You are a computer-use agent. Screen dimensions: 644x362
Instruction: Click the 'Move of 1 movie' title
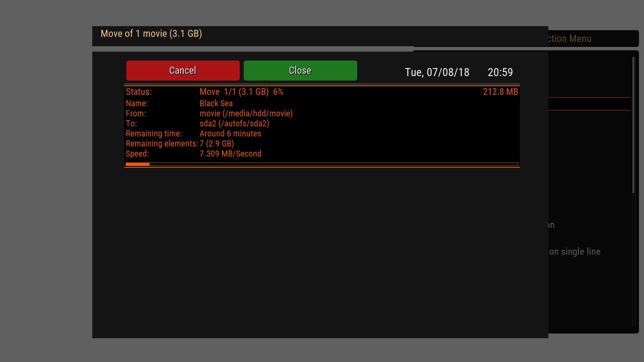point(151,34)
